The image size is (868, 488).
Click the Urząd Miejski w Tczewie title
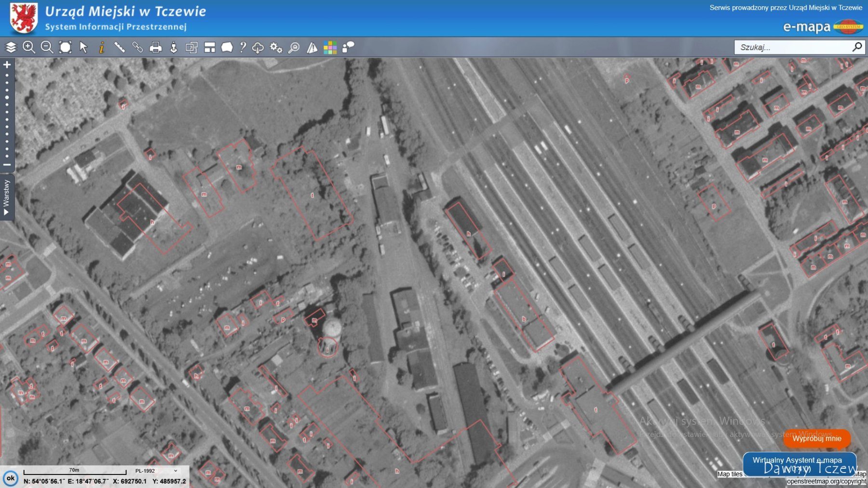125,11
